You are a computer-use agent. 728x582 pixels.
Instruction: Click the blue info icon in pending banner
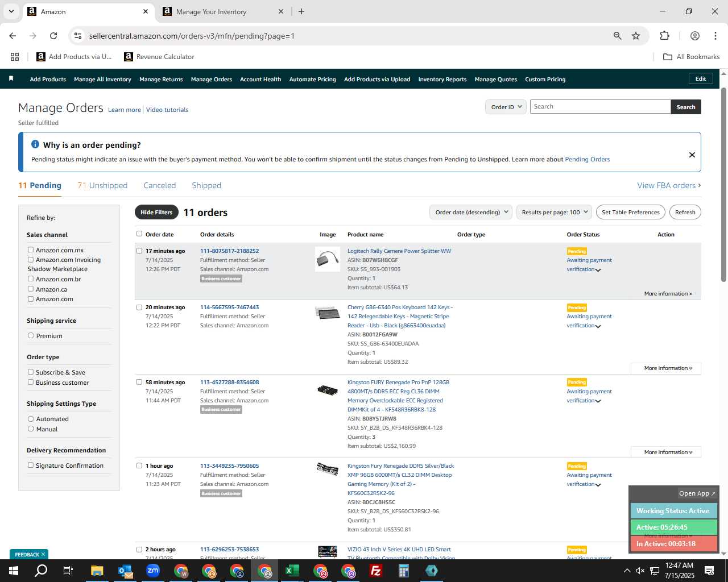pos(35,144)
